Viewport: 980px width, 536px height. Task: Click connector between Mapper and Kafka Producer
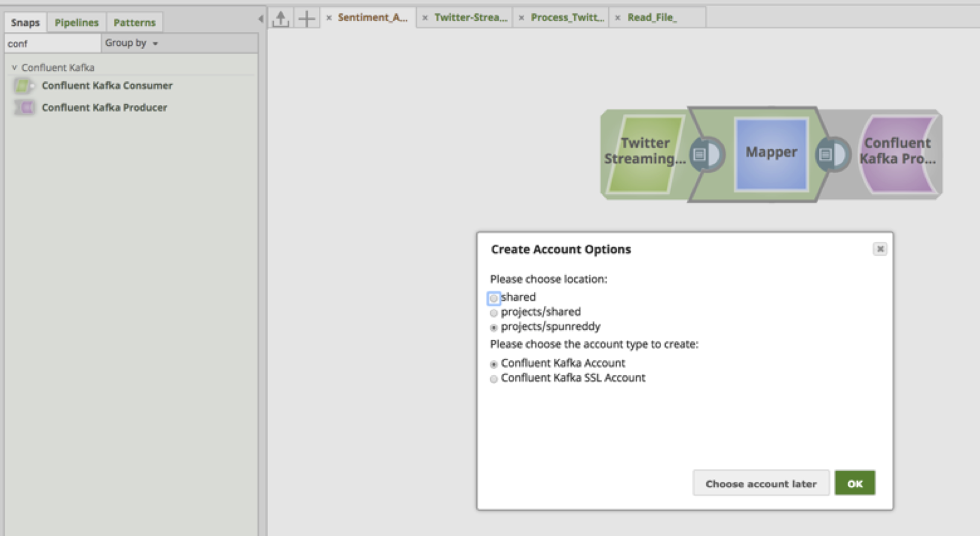click(833, 154)
